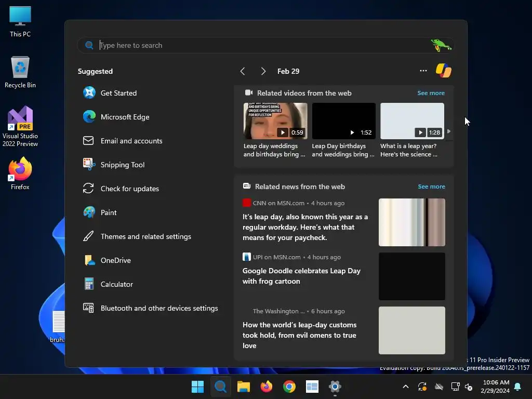The height and width of the screenshot is (399, 532).
Task: Open clock and date 10:06 AM
Action: [495, 387]
